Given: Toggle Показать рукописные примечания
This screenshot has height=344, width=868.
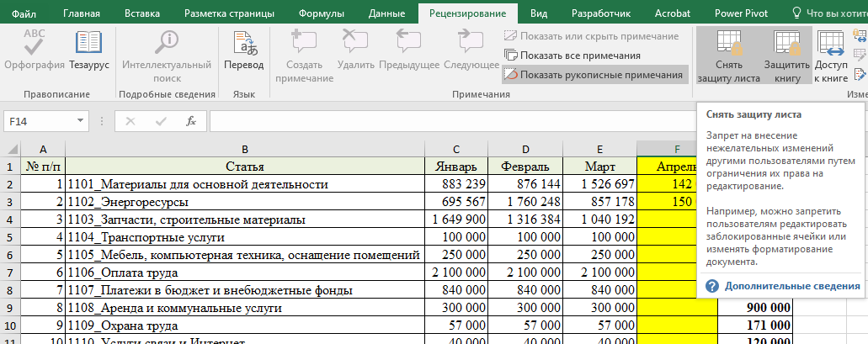Looking at the screenshot, I should (x=595, y=75).
